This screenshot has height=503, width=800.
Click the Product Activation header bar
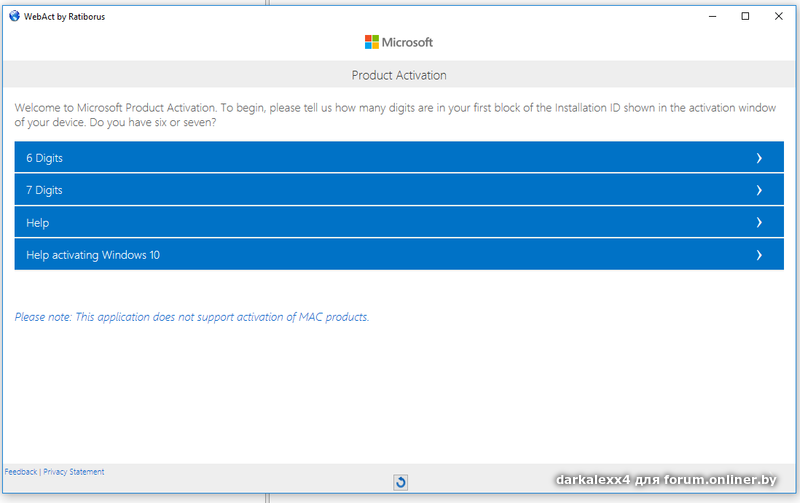pos(399,75)
